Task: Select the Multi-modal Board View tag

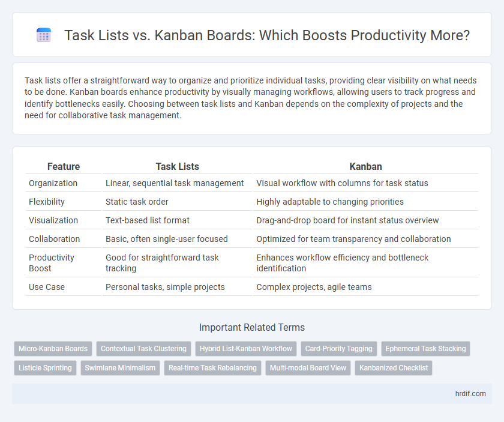Action: (x=308, y=368)
